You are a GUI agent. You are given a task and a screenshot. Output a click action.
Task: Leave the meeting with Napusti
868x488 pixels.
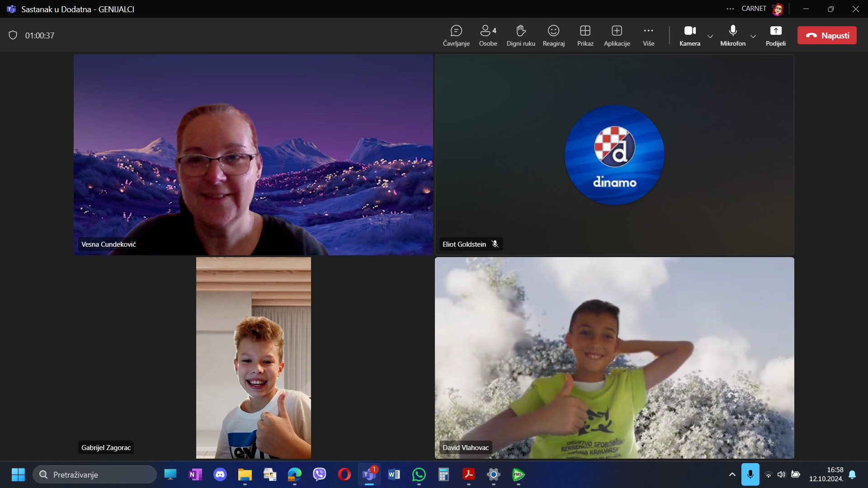click(x=827, y=35)
